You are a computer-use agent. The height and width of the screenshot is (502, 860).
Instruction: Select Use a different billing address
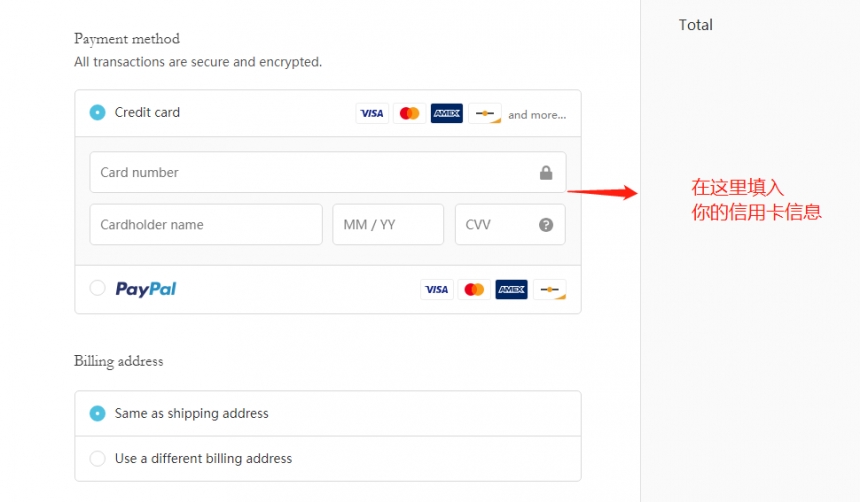click(x=97, y=459)
